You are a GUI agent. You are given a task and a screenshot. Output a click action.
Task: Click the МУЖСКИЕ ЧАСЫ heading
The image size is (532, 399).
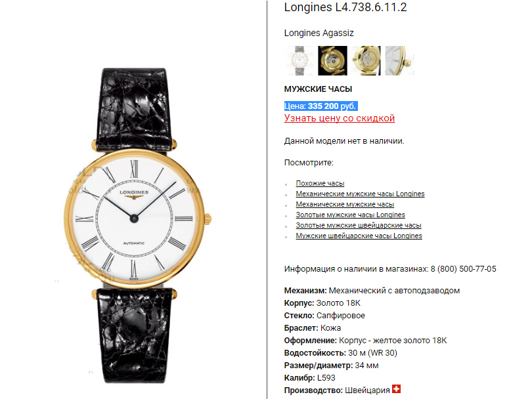coord(318,89)
